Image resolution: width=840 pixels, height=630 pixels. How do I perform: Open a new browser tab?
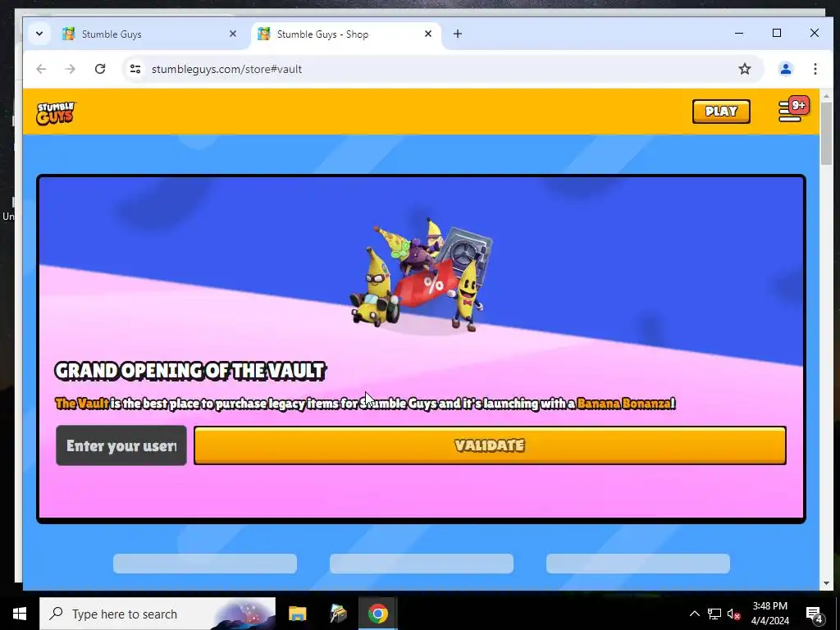458,34
